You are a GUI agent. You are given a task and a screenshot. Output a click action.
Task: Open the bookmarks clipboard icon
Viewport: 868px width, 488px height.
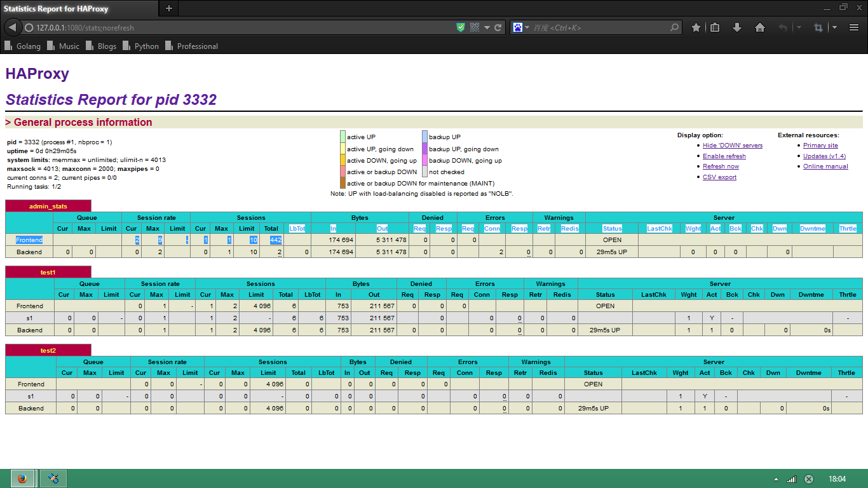click(x=715, y=27)
